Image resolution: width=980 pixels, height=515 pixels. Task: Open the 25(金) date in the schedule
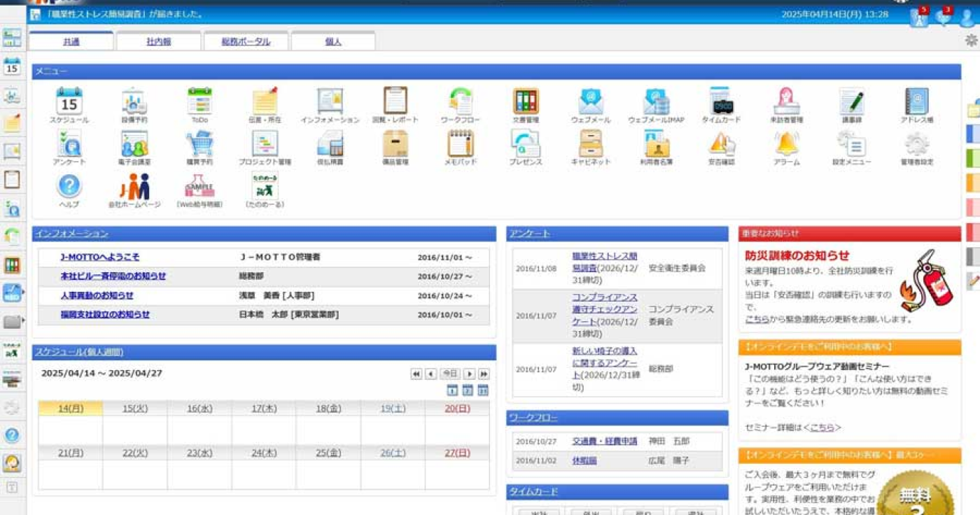coord(328,453)
